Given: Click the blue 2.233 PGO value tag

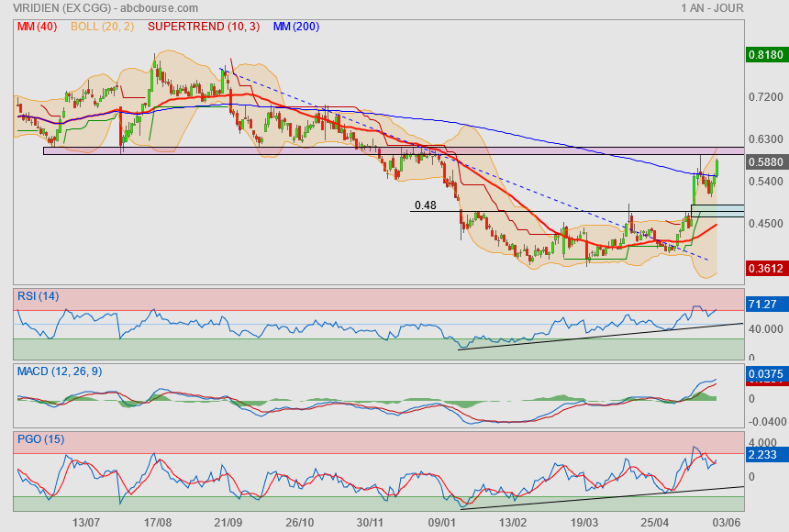Looking at the screenshot, I should pyautogui.click(x=763, y=454).
